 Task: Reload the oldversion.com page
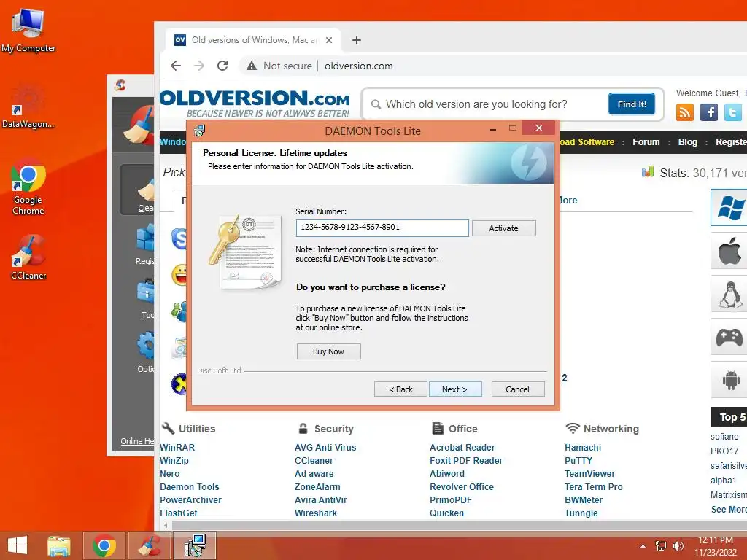(222, 66)
